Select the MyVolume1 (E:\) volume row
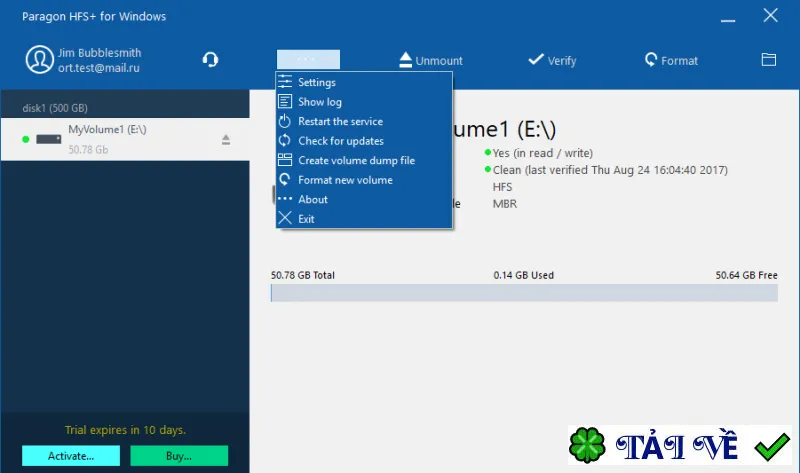Viewport: 800px width, 473px height. tap(125, 139)
